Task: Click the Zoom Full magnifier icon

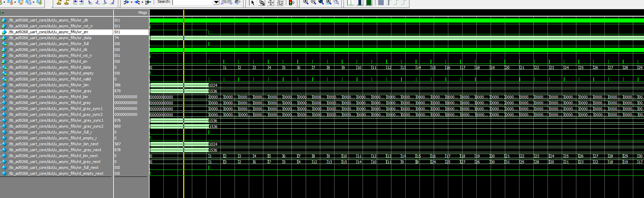Action: [321, 2]
